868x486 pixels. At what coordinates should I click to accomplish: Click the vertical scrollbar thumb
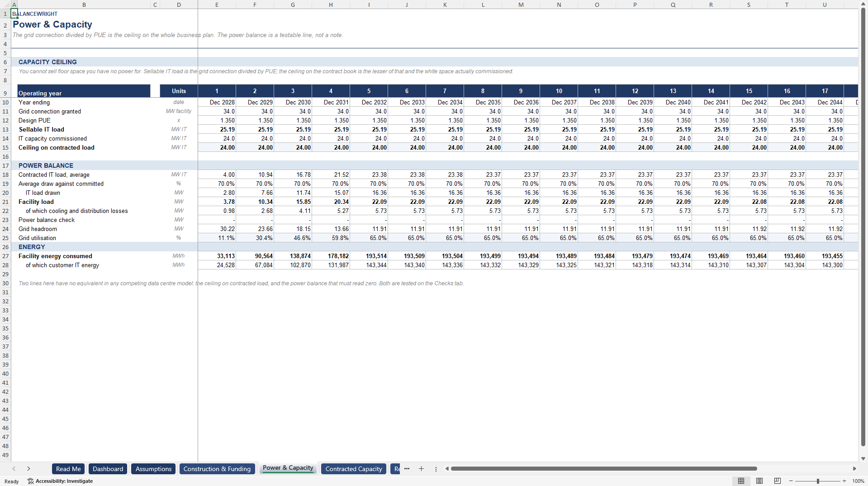(x=863, y=227)
